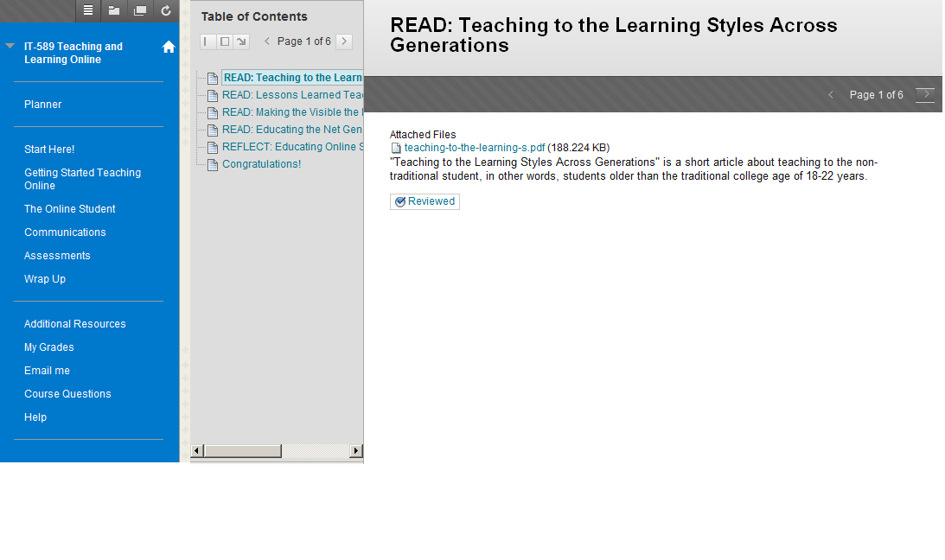Open the list view icon in the top toolbar

pyautogui.click(x=88, y=10)
